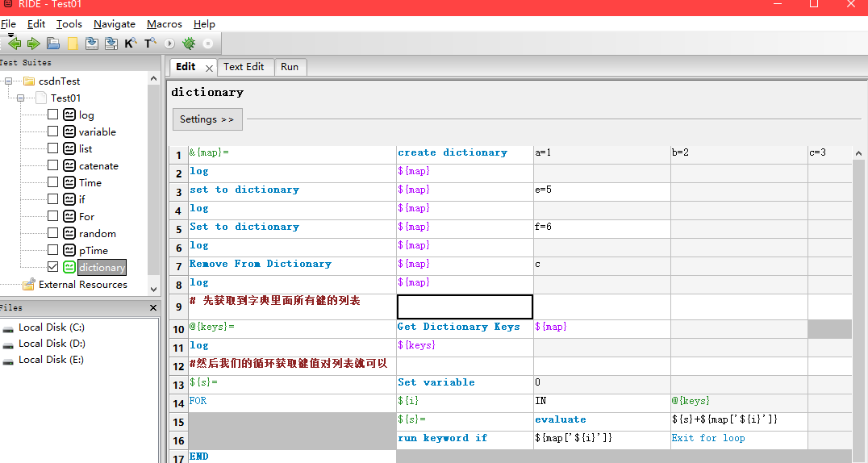This screenshot has height=463, width=868.
Task: Click tree panel scroll up arrow
Action: pyautogui.click(x=153, y=78)
